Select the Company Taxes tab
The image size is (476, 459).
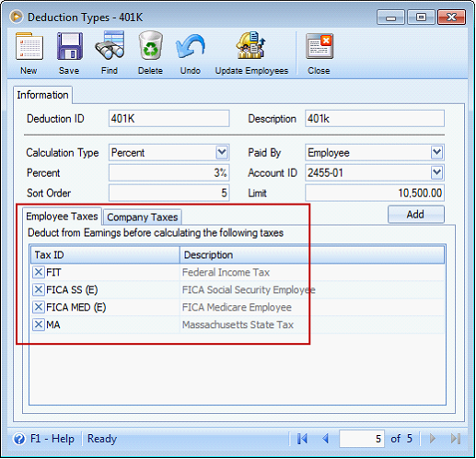[x=143, y=218]
